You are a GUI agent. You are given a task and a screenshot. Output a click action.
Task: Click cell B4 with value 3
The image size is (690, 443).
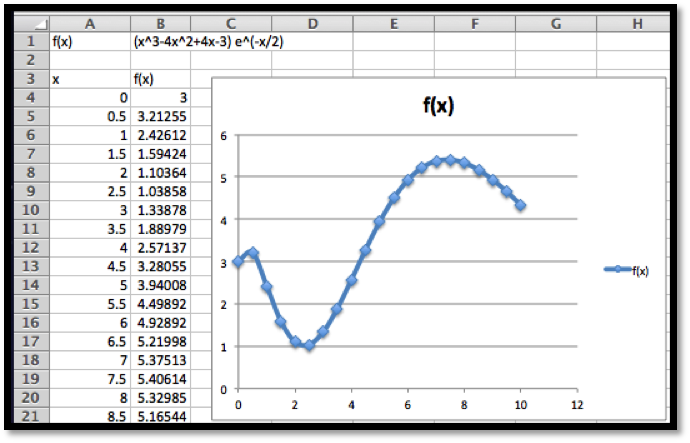(161, 98)
